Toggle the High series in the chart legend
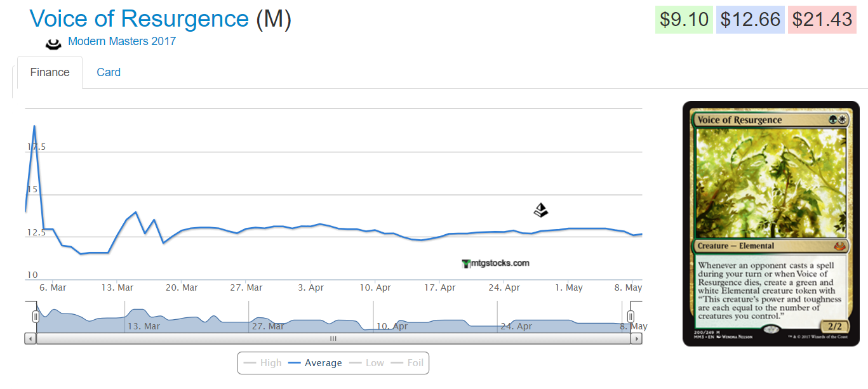The image size is (868, 389). point(263,363)
